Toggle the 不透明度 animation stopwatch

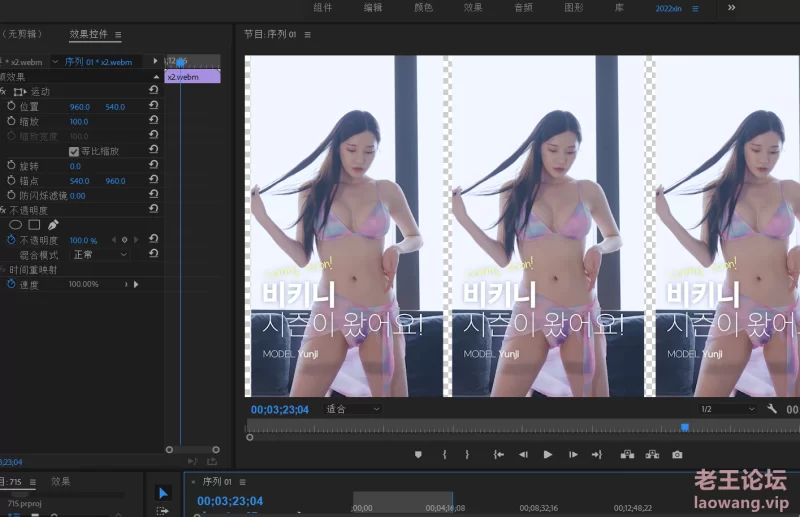pyautogui.click(x=11, y=240)
